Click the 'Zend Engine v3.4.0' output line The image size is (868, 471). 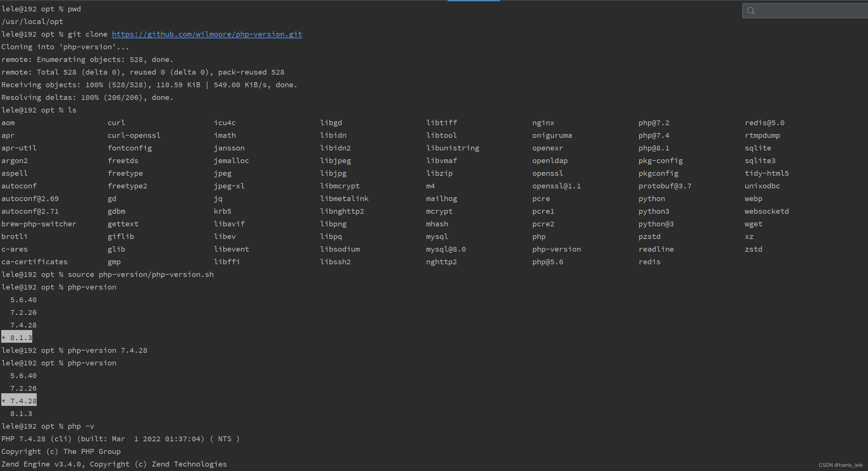[x=114, y=464]
